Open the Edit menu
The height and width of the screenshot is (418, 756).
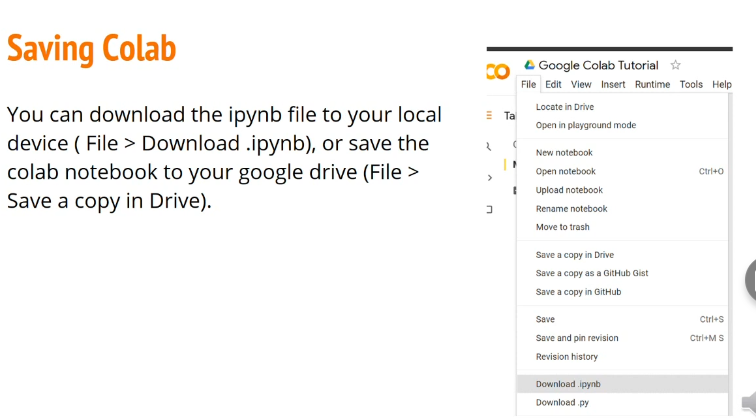pos(553,84)
